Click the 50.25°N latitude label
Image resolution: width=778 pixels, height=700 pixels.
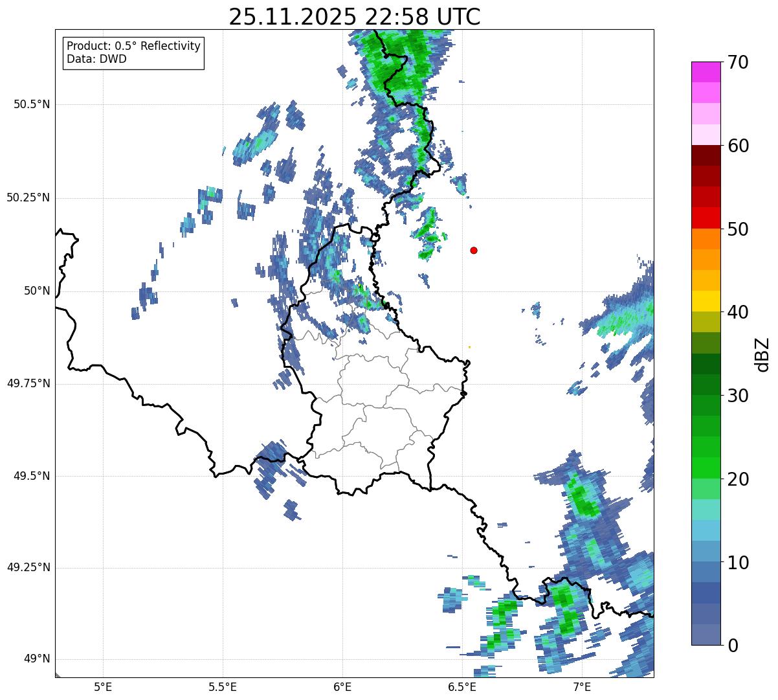tap(28, 198)
